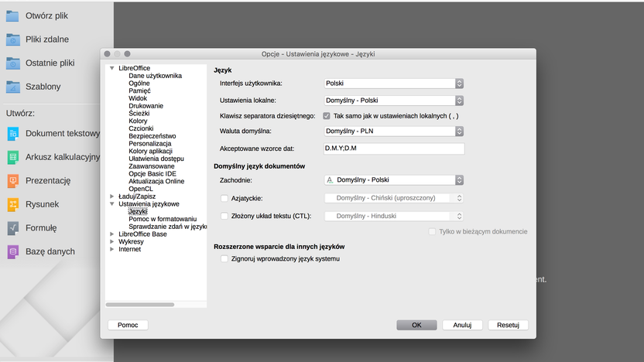Open the Zachodnie document language dropdown
Image resolution: width=644 pixels, height=362 pixels.
pyautogui.click(x=393, y=180)
